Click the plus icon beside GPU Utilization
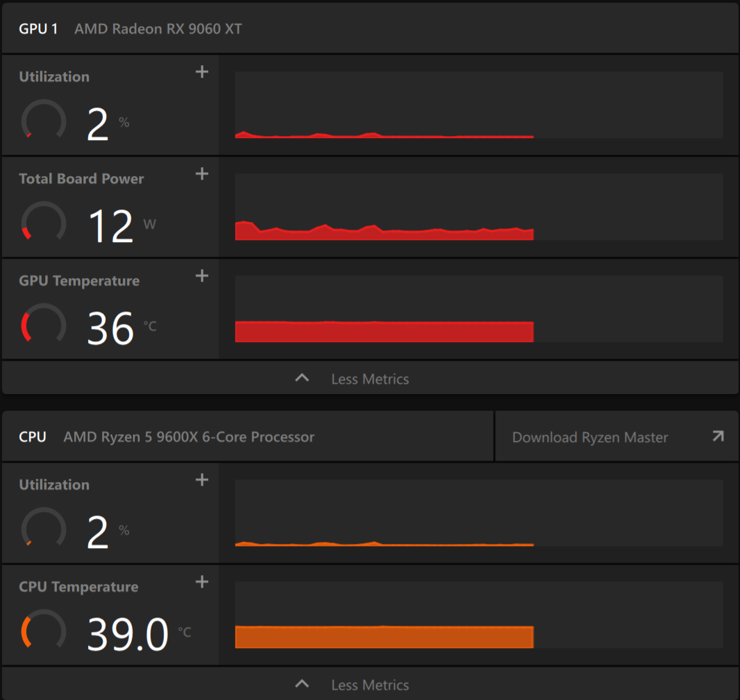The image size is (740, 700). 202,71
